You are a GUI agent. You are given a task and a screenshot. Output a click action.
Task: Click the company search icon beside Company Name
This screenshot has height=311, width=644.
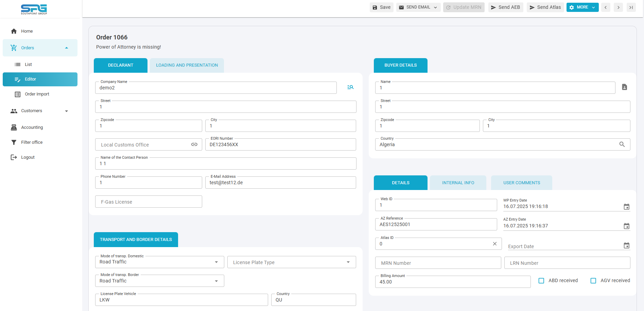(x=350, y=87)
